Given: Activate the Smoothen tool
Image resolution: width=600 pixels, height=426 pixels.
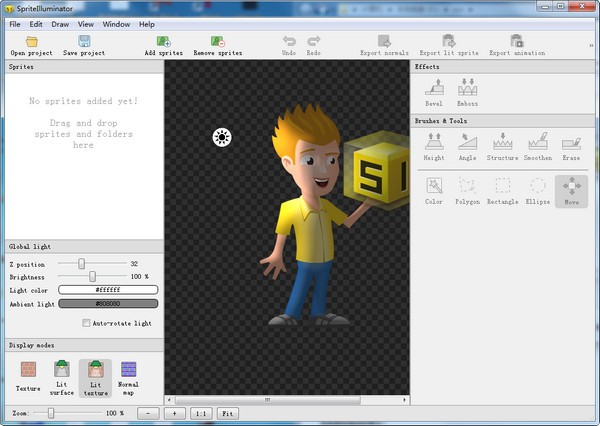Looking at the screenshot, I should click(x=537, y=144).
